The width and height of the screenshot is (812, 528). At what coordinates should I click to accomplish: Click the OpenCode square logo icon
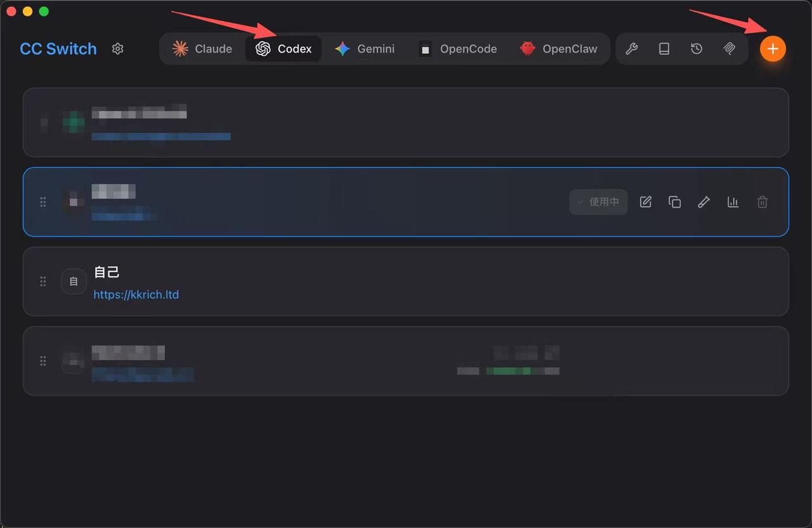pos(426,49)
